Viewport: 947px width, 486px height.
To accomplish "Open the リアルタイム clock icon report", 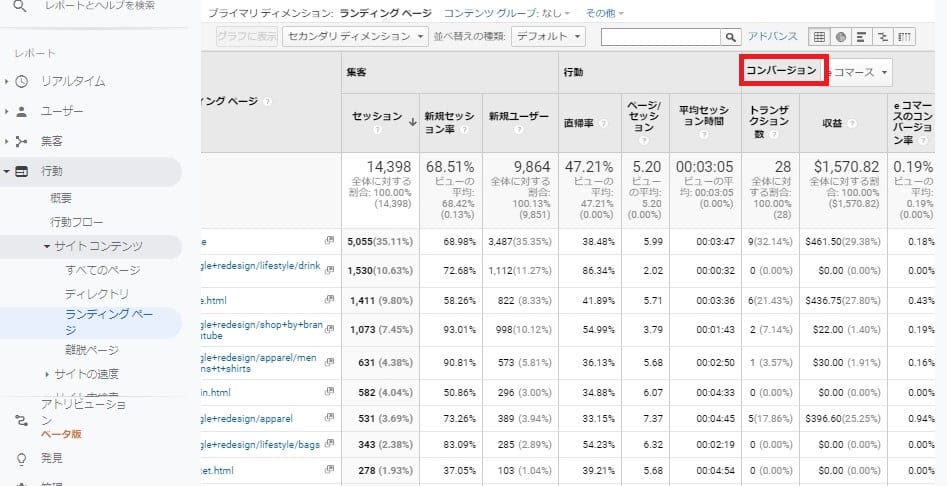I will [22, 81].
